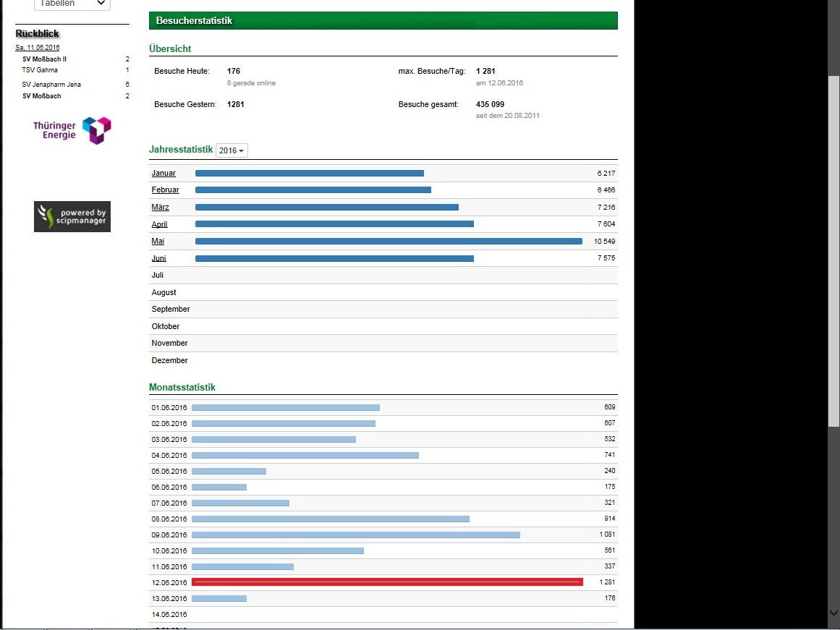This screenshot has width=840, height=630.
Task: Click the Rückblick heading
Action: coord(37,34)
